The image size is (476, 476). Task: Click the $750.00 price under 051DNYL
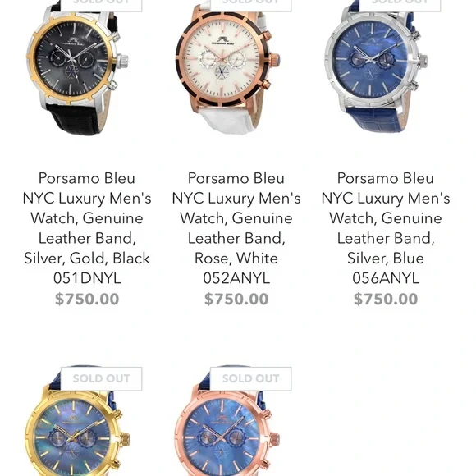pos(87,299)
